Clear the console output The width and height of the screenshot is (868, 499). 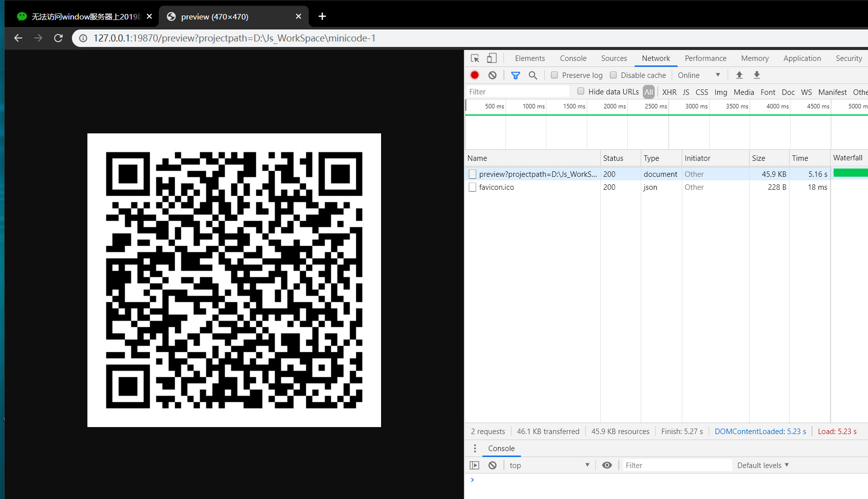(492, 465)
